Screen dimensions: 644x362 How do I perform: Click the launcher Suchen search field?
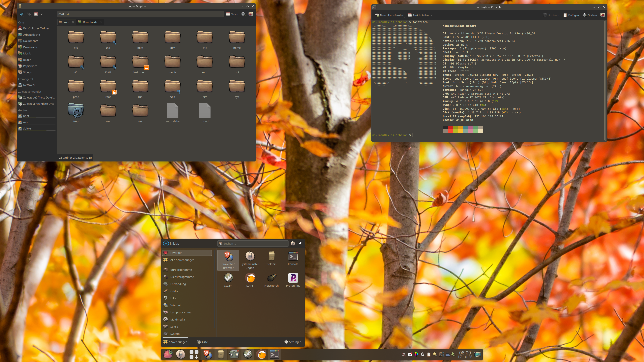click(x=253, y=243)
